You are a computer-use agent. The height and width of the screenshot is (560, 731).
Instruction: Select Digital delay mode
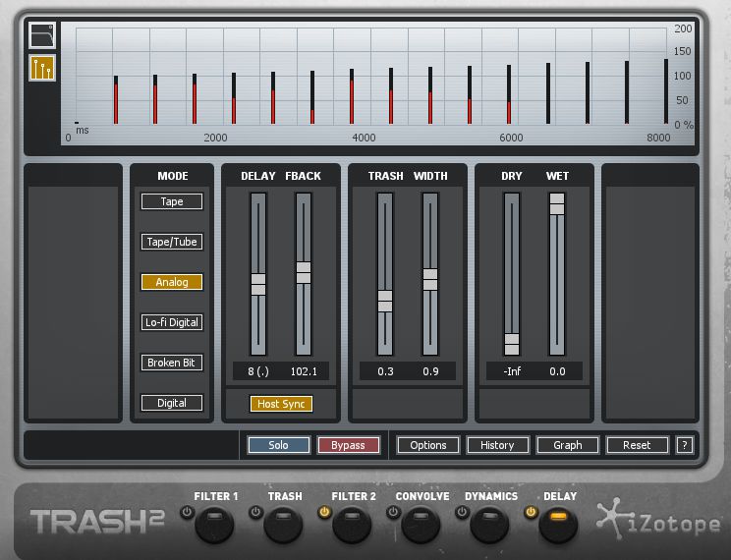[x=172, y=403]
